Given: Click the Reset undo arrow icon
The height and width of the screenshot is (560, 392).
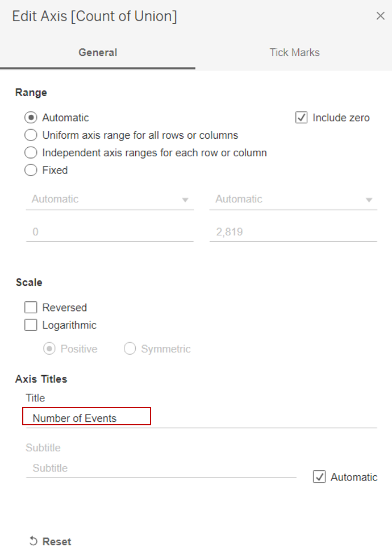Looking at the screenshot, I should pyautogui.click(x=33, y=541).
